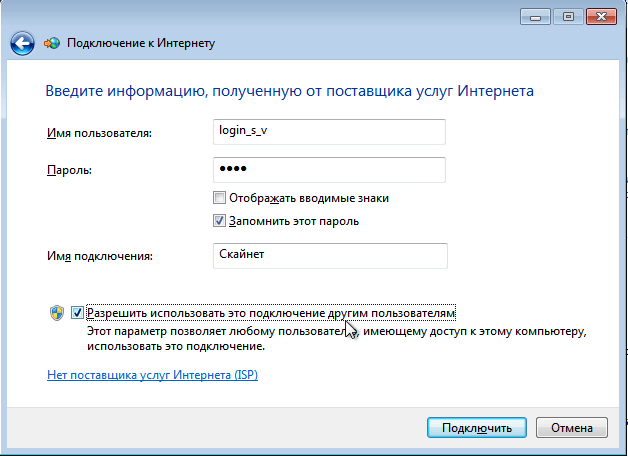
Task: Click into the Пароль password field
Action: point(329,170)
